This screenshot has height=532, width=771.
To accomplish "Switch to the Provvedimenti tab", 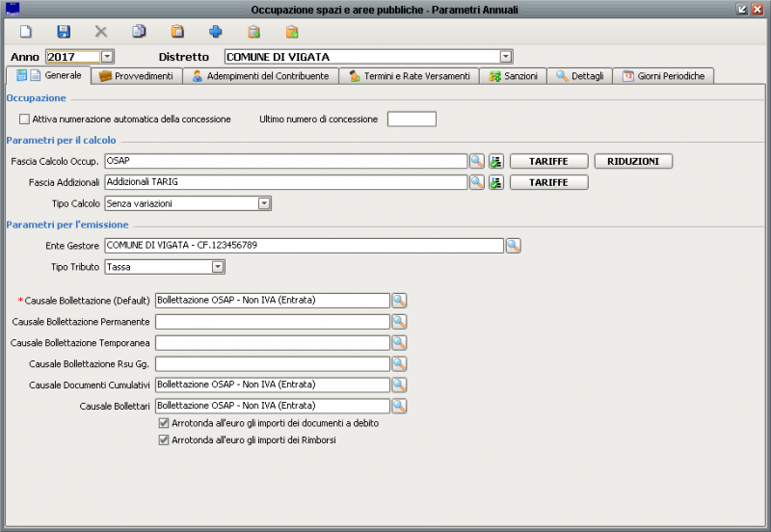I will (x=136, y=76).
